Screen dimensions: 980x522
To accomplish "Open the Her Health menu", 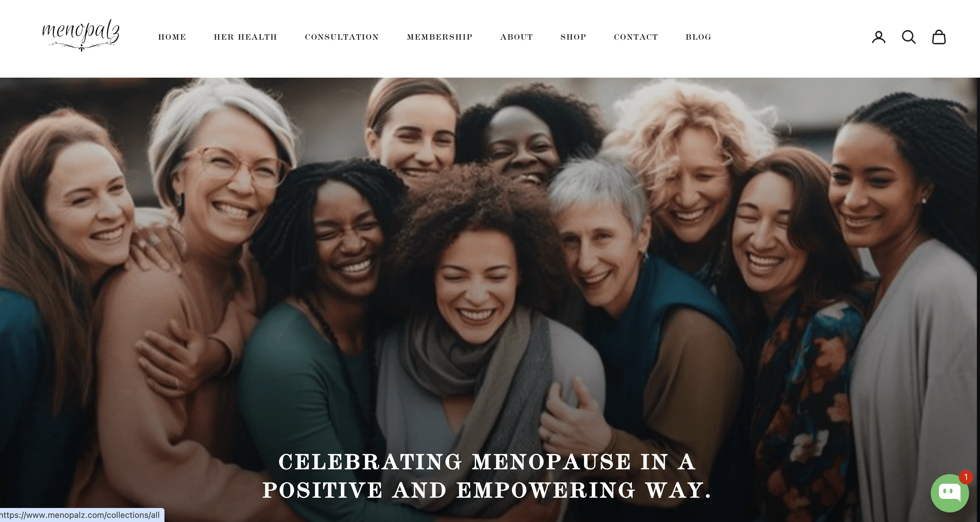I will pyautogui.click(x=246, y=37).
